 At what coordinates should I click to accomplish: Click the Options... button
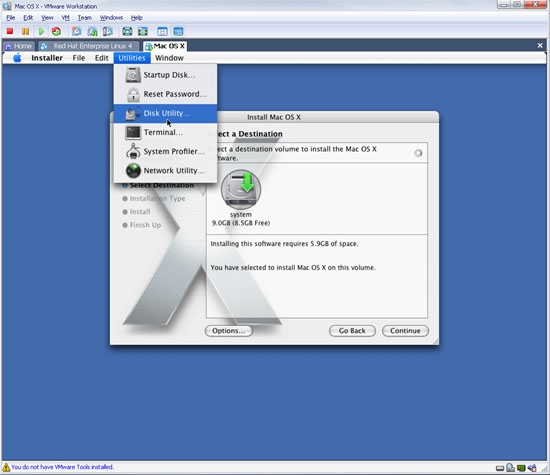point(229,331)
